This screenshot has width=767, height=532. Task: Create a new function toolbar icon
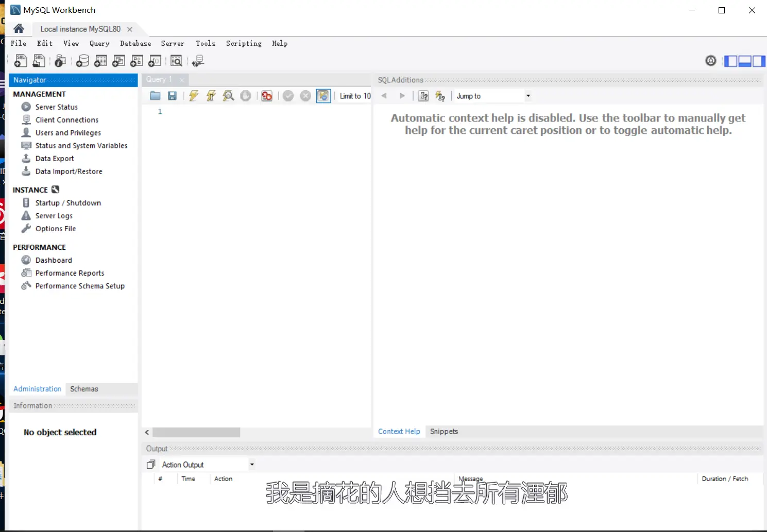(x=155, y=61)
